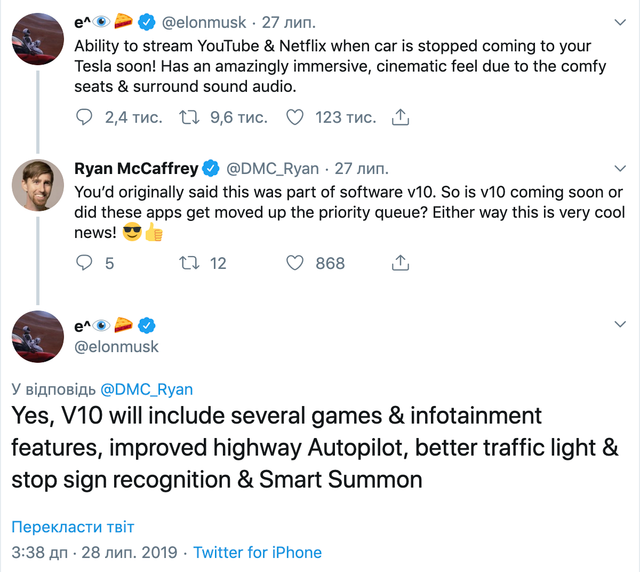Click the 3:38 дп 28 лип. 2019 timestamp

point(94,552)
